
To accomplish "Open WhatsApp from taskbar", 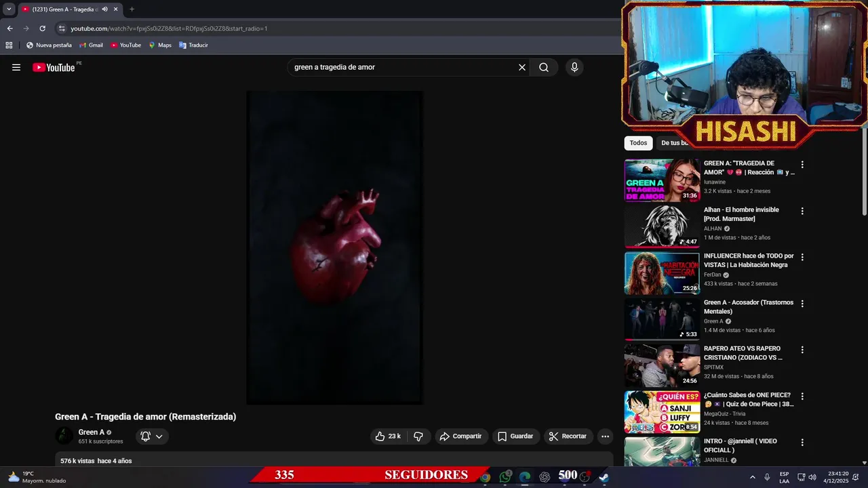I will point(505,477).
